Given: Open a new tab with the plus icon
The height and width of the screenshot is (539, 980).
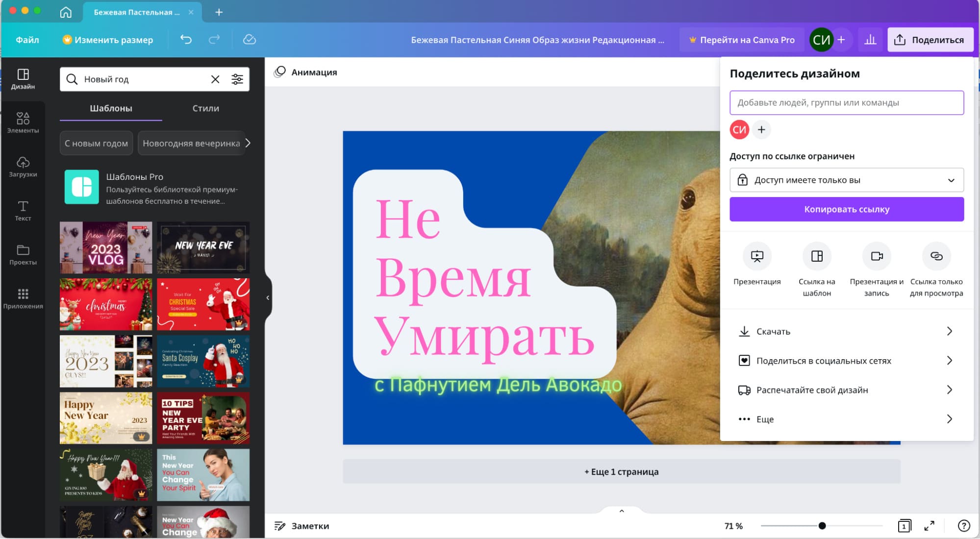Looking at the screenshot, I should 219,12.
